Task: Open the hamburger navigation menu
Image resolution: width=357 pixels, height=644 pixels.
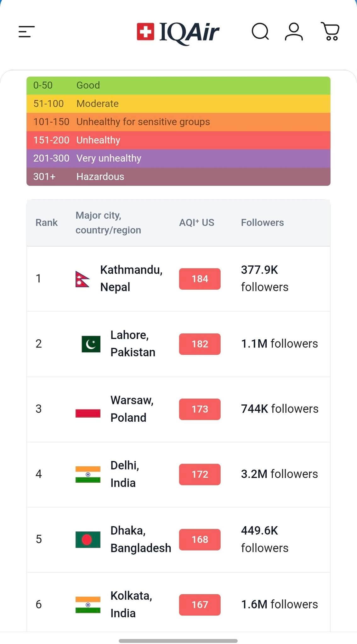Action: pos(26,32)
